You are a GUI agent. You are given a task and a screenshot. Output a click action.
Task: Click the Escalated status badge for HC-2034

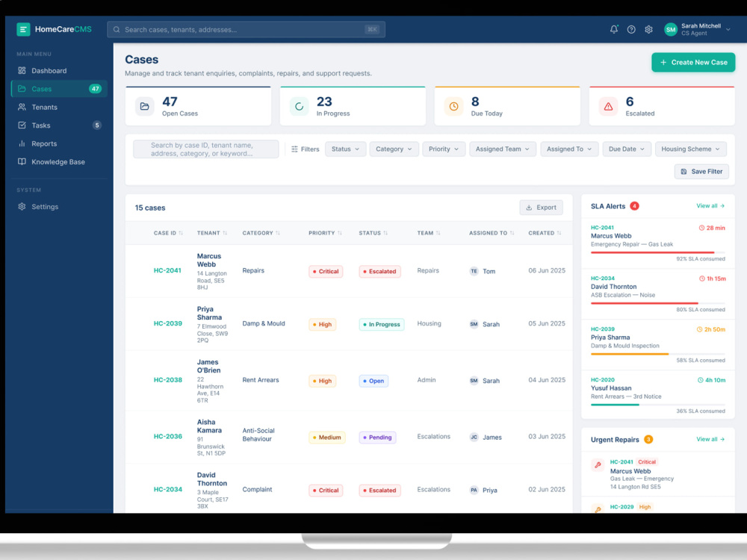pos(379,490)
